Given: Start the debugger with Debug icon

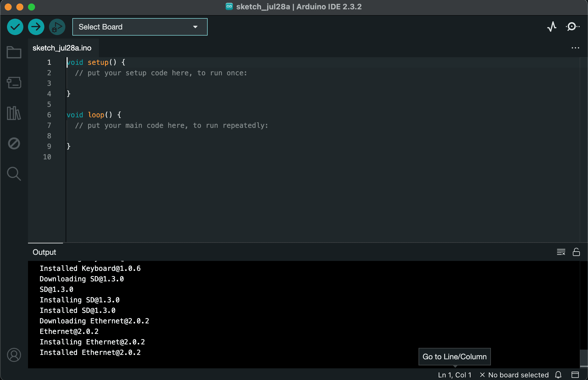Looking at the screenshot, I should pos(57,27).
